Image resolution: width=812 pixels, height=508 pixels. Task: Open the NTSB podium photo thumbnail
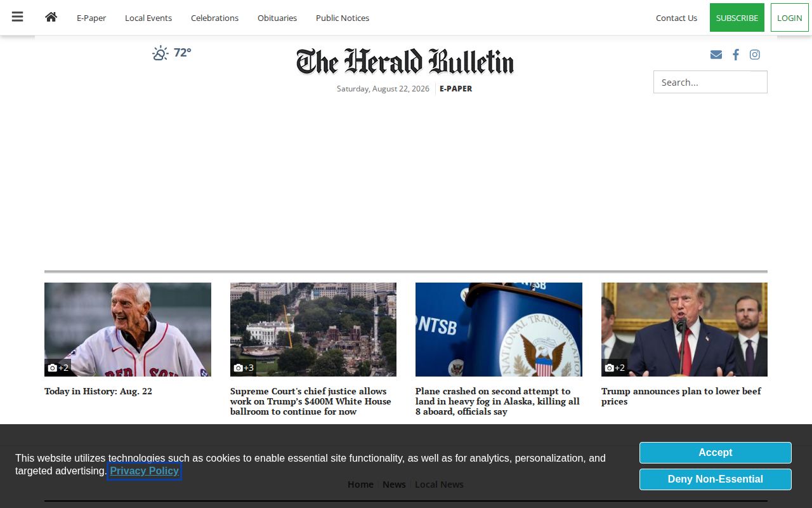[x=499, y=330]
